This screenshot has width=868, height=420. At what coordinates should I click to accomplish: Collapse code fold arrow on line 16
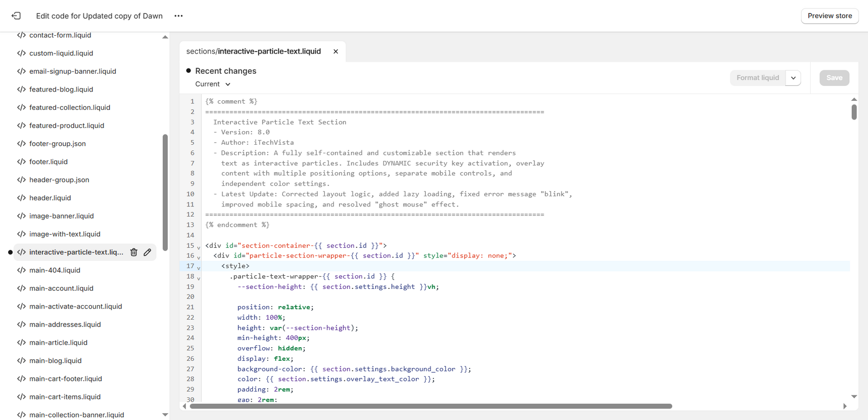[199, 257]
